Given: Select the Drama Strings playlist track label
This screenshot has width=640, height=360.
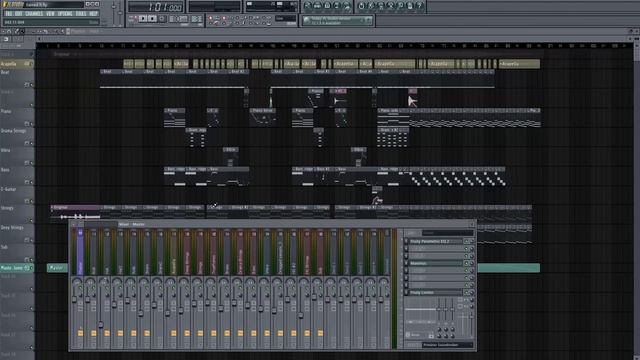Looking at the screenshot, I should point(13,131).
